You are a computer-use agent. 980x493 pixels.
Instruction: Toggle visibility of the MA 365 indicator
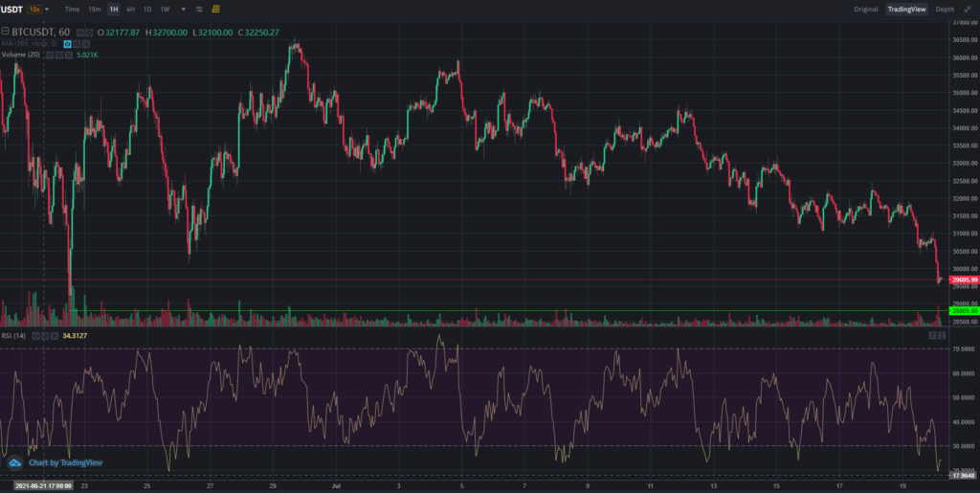click(67, 44)
